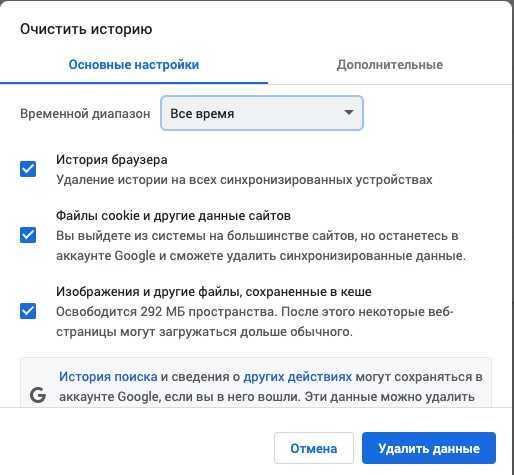The height and width of the screenshot is (475, 514).
Task: Click the Удалить данные button
Action: tap(429, 448)
